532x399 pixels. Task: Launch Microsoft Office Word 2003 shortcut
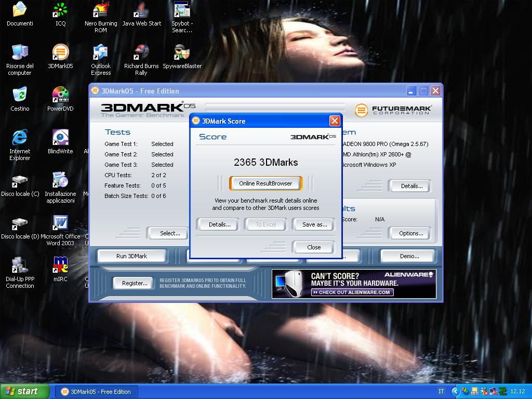60,231
